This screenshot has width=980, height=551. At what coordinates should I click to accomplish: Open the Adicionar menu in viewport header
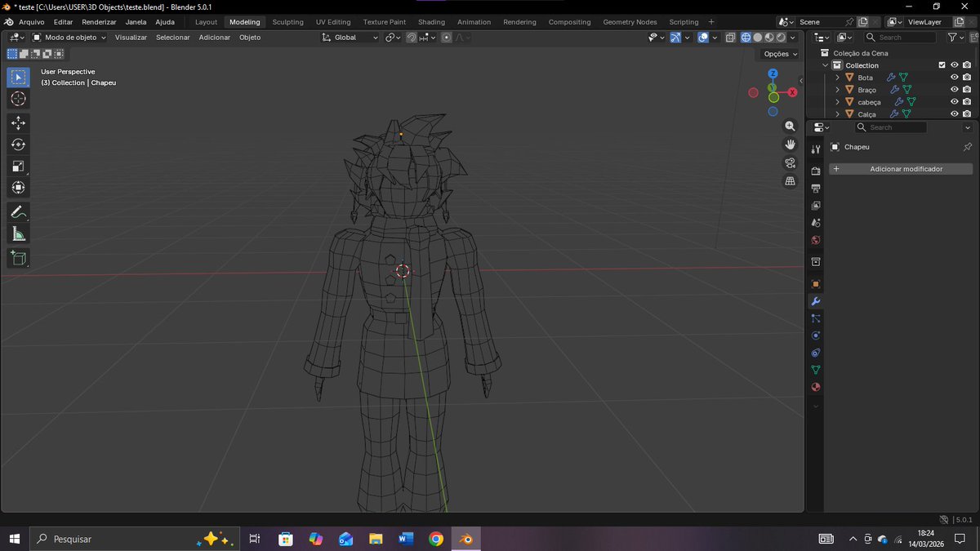tap(215, 38)
